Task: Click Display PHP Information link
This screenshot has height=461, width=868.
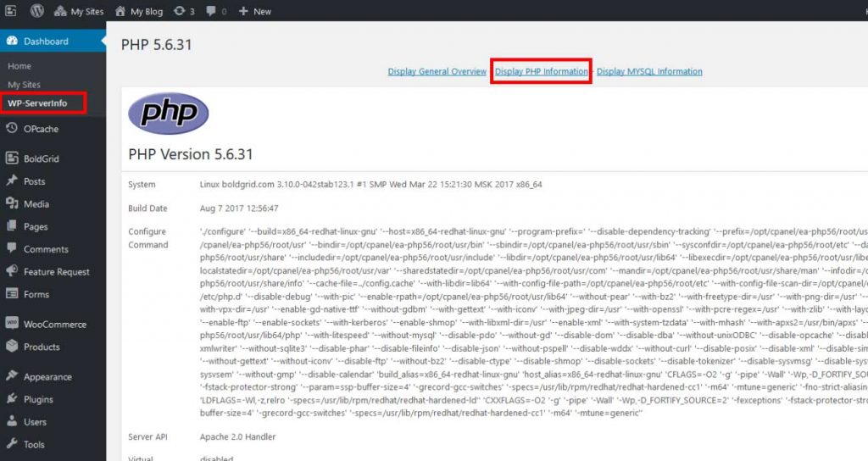Action: pos(542,71)
